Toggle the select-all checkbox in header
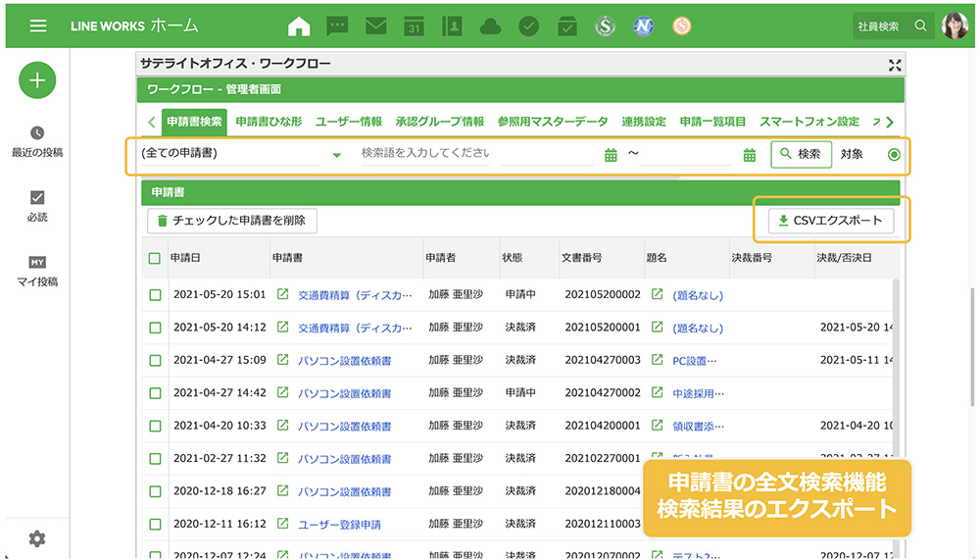This screenshot has width=980, height=560. (155, 258)
